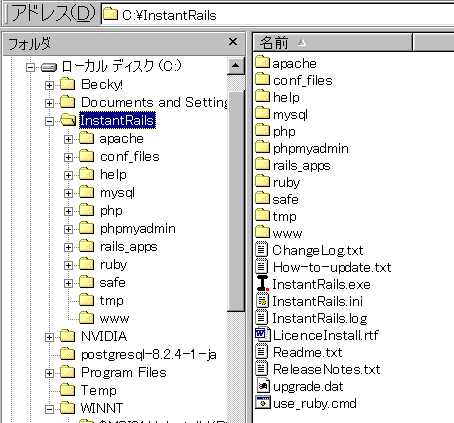Click the tmp folder icon in file list
This screenshot has width=454, height=423.
click(262, 215)
